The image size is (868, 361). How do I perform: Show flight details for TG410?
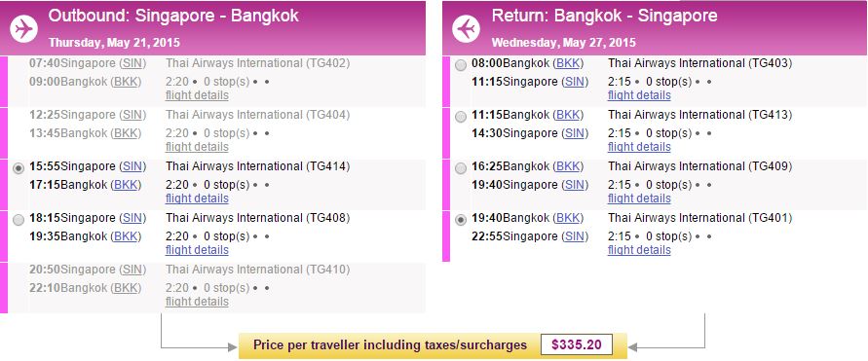(197, 302)
